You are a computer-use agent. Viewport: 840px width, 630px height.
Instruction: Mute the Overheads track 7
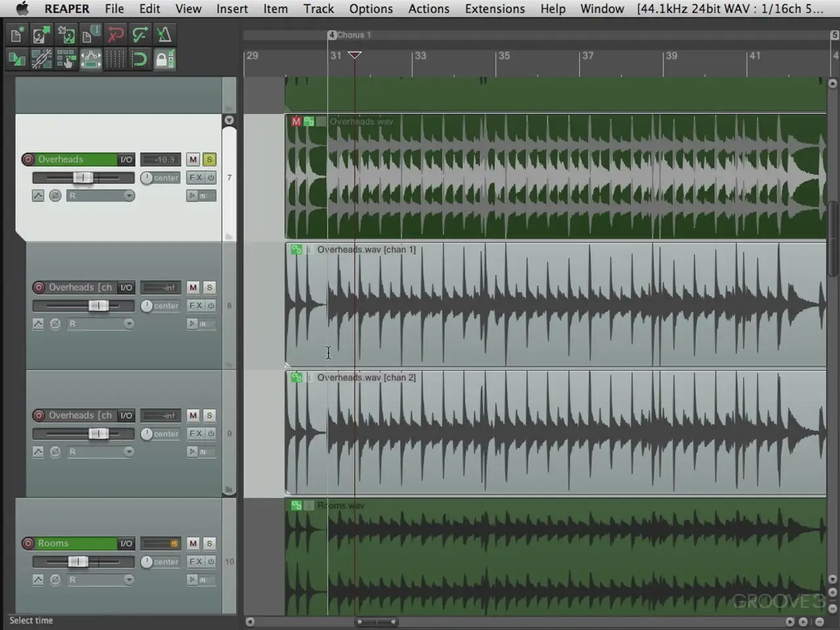(x=193, y=159)
